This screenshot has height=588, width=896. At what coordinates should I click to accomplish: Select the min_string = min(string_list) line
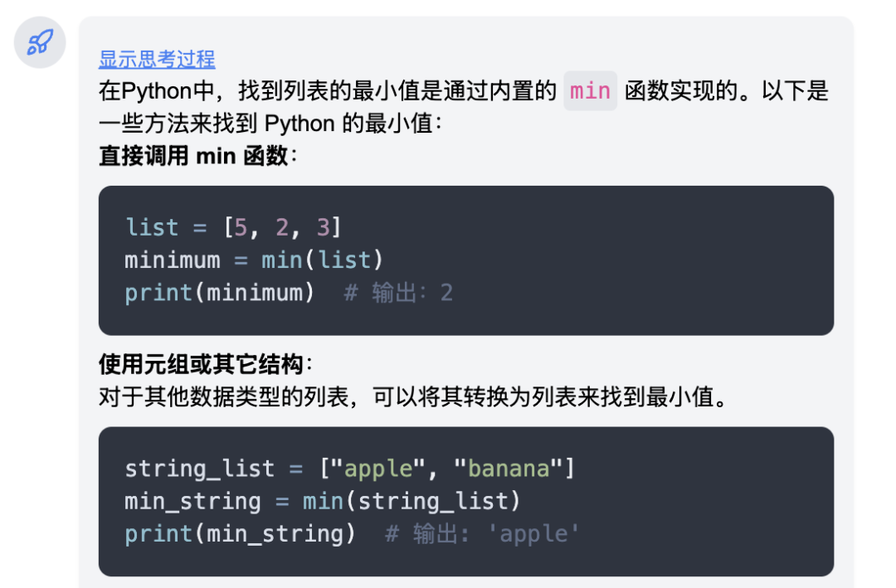322,501
